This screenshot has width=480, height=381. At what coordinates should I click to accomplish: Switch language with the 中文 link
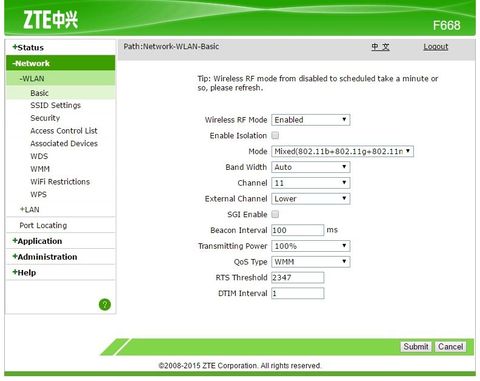(x=380, y=47)
